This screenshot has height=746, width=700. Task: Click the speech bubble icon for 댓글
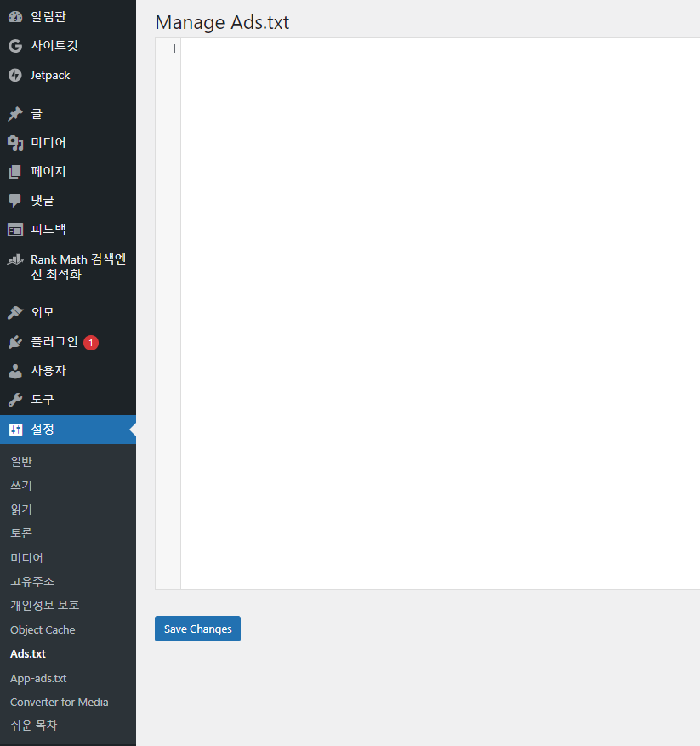[15, 201]
